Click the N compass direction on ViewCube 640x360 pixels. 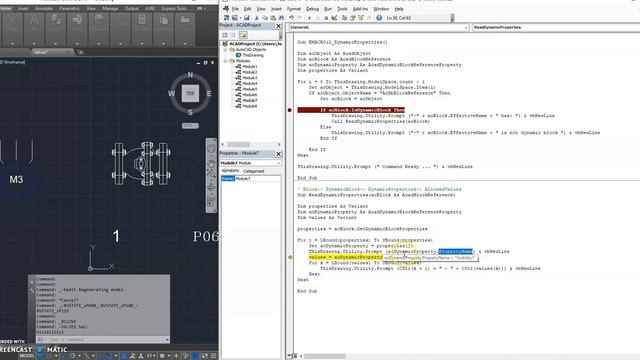(x=190, y=75)
